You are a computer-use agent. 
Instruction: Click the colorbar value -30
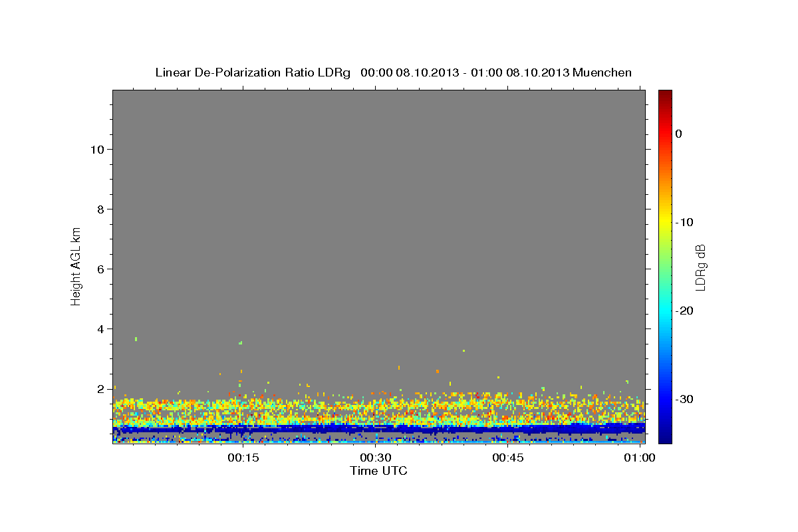click(685, 399)
